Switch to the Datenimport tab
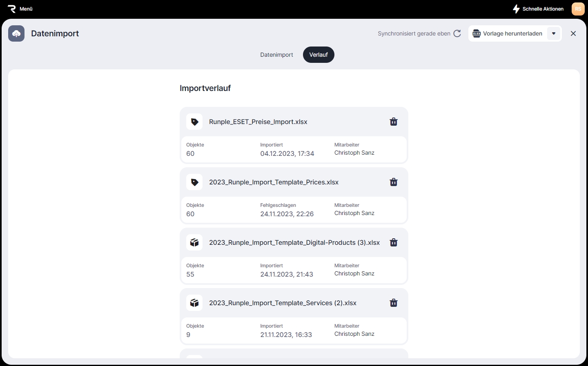Viewport: 588px width, 366px height. pos(276,55)
